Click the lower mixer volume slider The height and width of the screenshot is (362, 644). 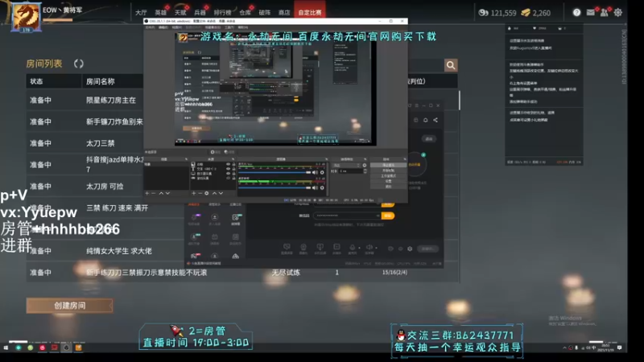pyautogui.click(x=275, y=188)
